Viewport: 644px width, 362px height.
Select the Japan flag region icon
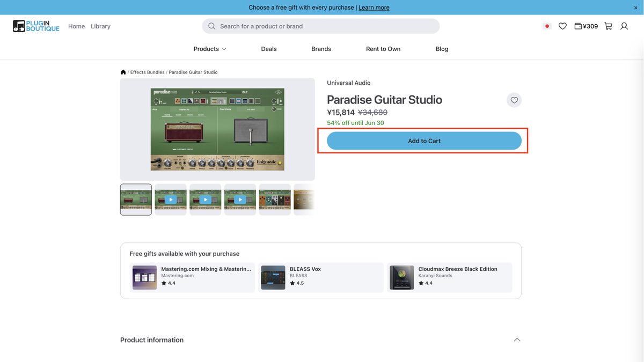(x=547, y=26)
